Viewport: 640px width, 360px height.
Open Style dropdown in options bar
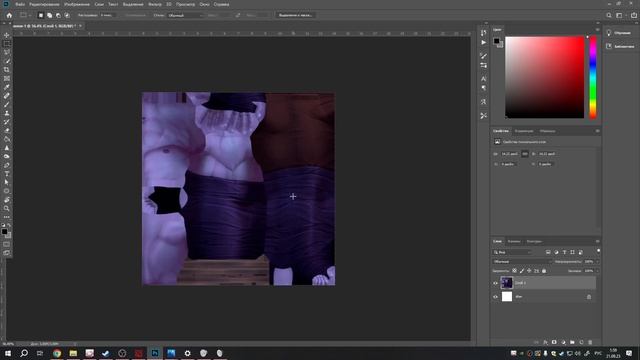pos(185,15)
